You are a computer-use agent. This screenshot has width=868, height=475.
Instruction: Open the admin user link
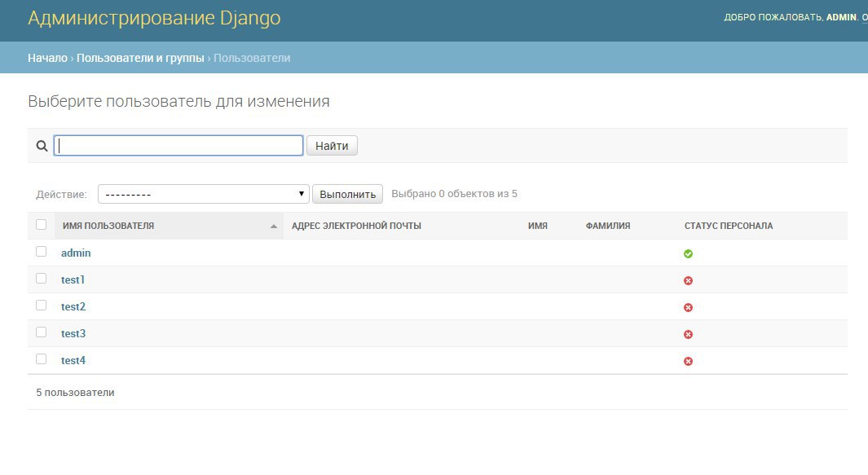(x=76, y=253)
